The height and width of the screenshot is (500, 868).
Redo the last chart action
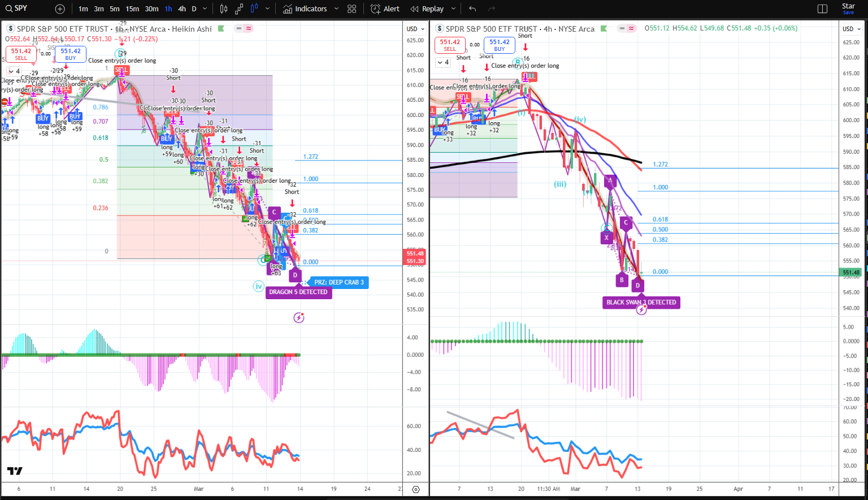tap(492, 9)
